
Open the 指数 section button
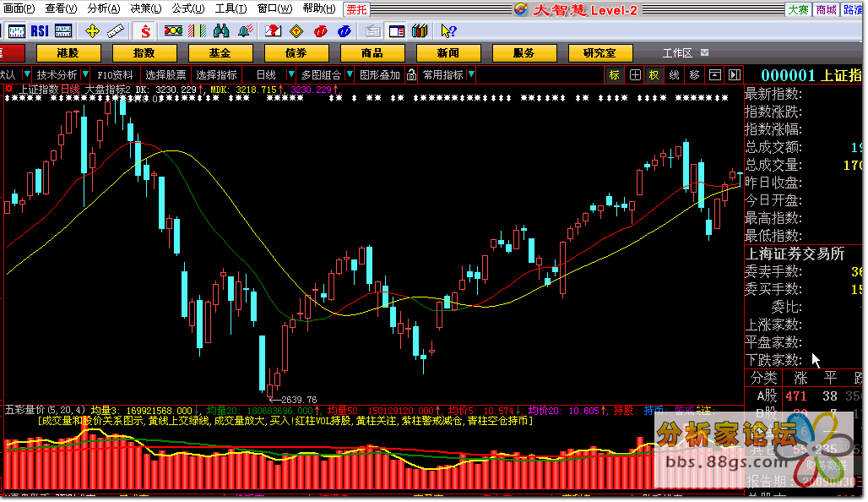point(144,53)
